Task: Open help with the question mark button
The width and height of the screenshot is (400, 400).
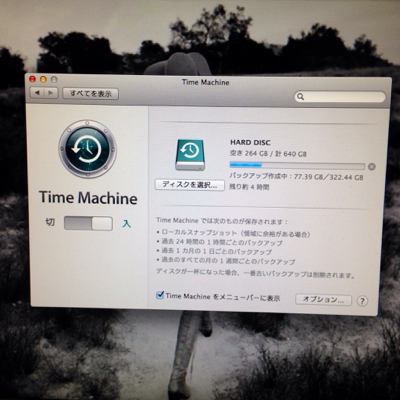Action: [x=362, y=301]
